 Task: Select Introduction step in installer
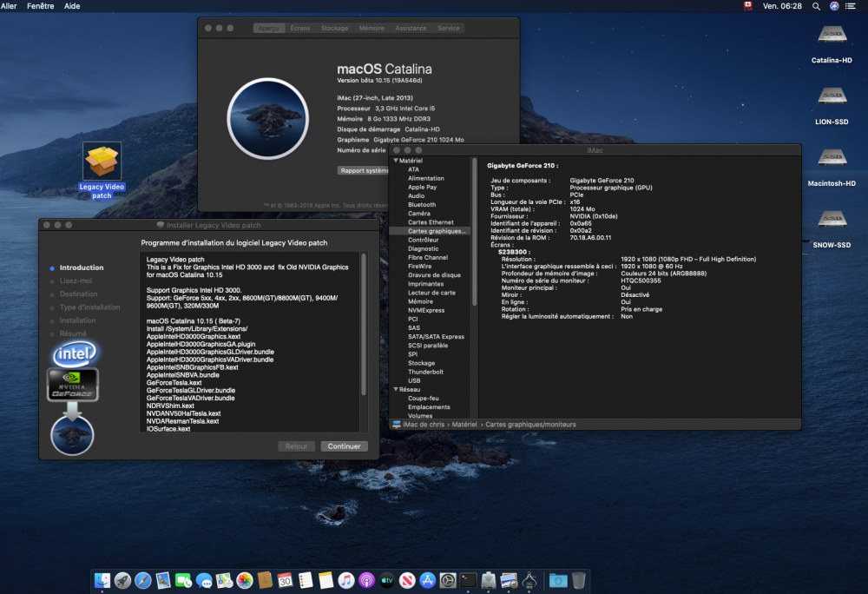click(82, 267)
